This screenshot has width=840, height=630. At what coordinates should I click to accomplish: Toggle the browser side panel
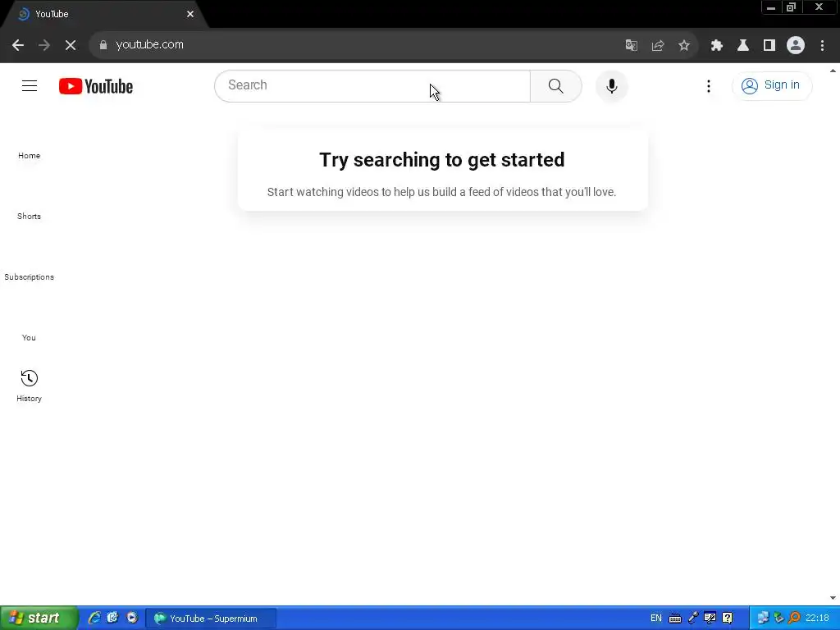point(769,45)
